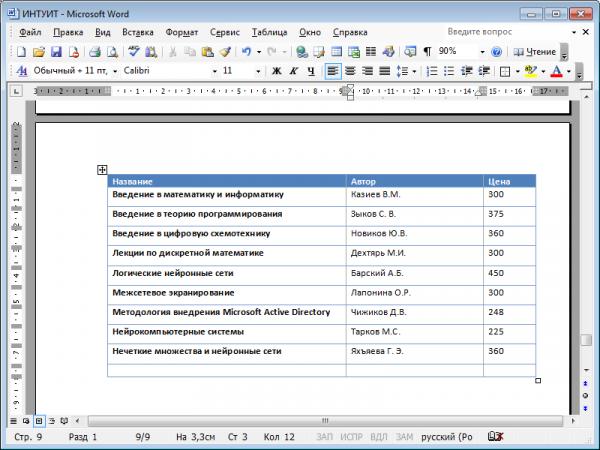Open the Tables and Borders toolbar
This screenshot has width=600, height=450.
[319, 52]
